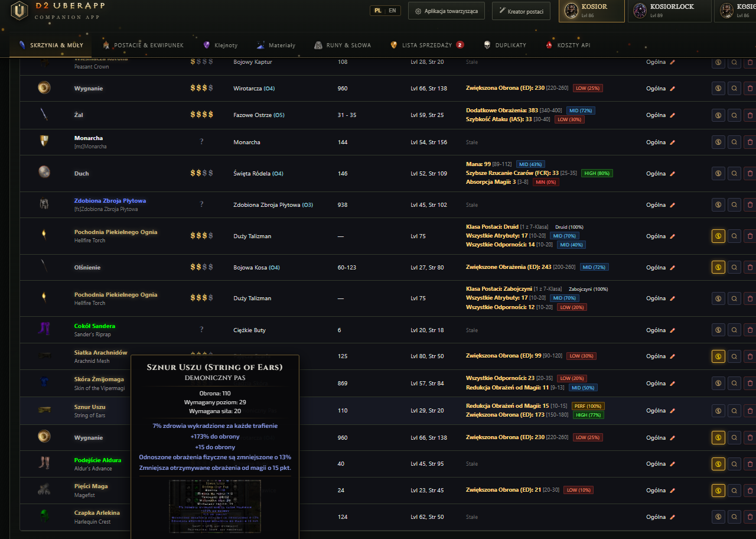Delete Olśnienie using the trash icon

tap(750, 267)
